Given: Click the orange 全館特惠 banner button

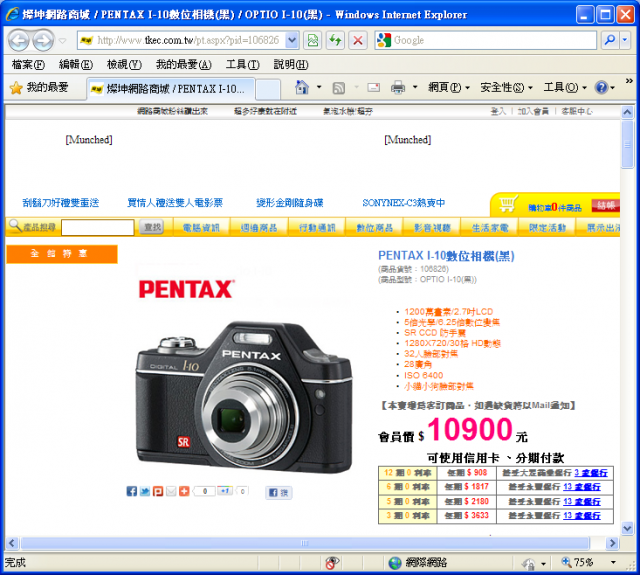Looking at the screenshot, I should [x=62, y=254].
